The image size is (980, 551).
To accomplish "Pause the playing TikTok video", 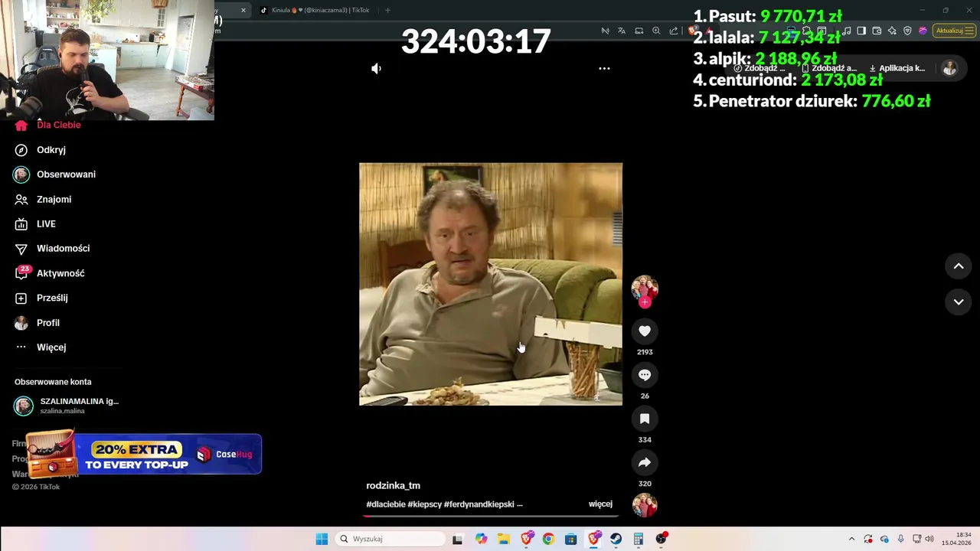I will point(491,284).
